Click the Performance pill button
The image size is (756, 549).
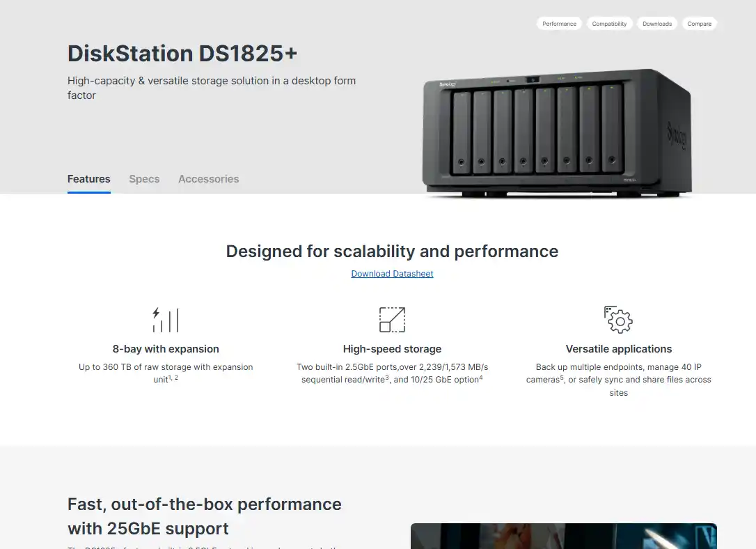point(559,24)
